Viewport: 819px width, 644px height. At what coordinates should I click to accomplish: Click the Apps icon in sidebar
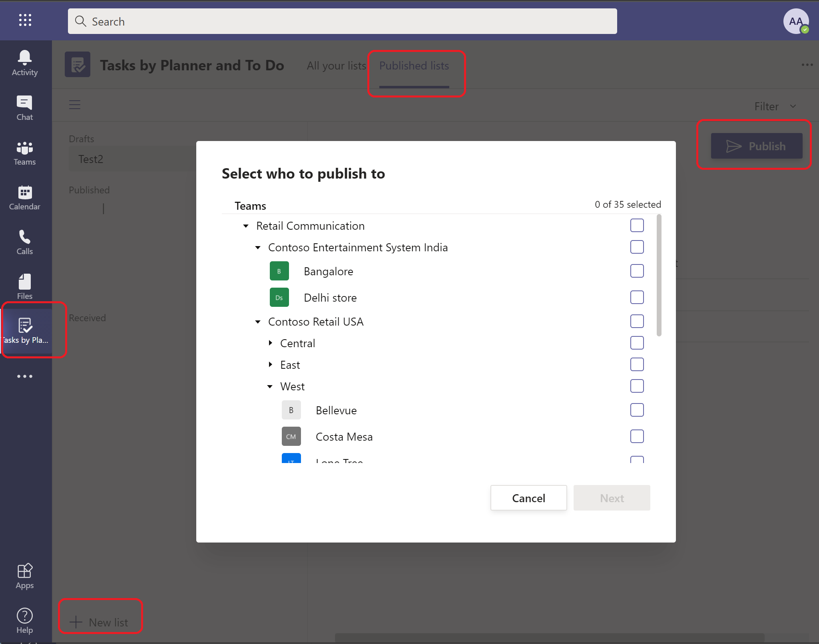[25, 570]
